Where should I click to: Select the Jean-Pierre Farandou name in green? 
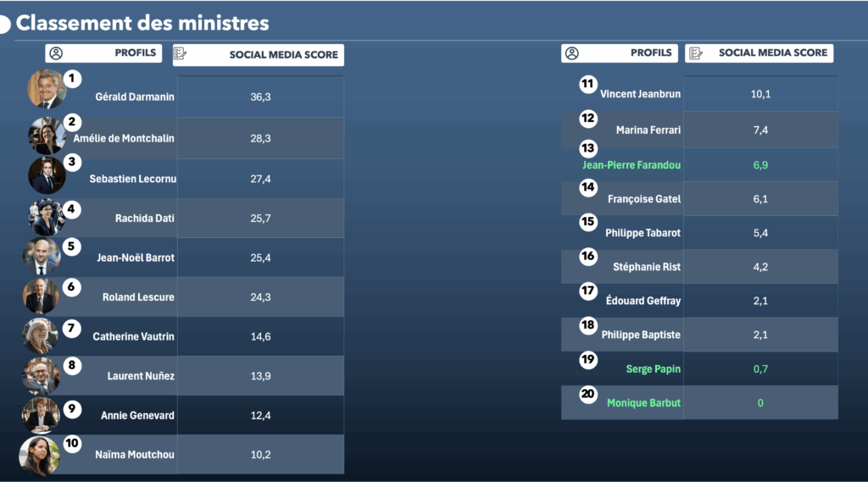[632, 165]
